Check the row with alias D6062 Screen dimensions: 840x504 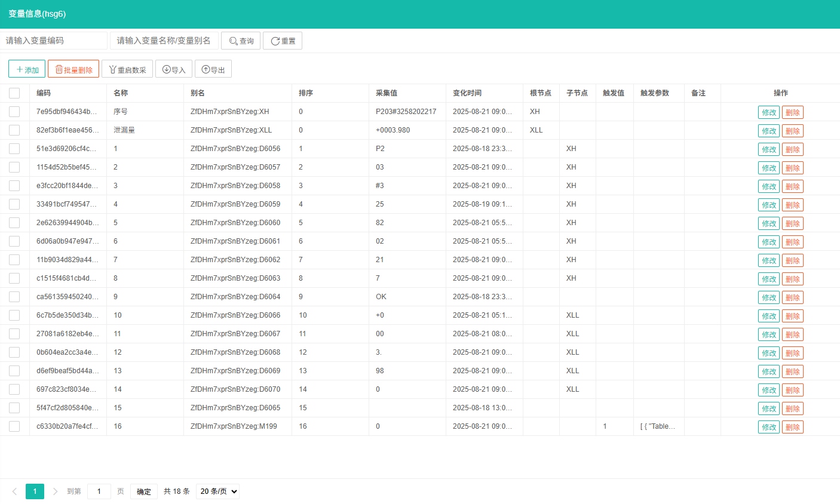(14, 260)
